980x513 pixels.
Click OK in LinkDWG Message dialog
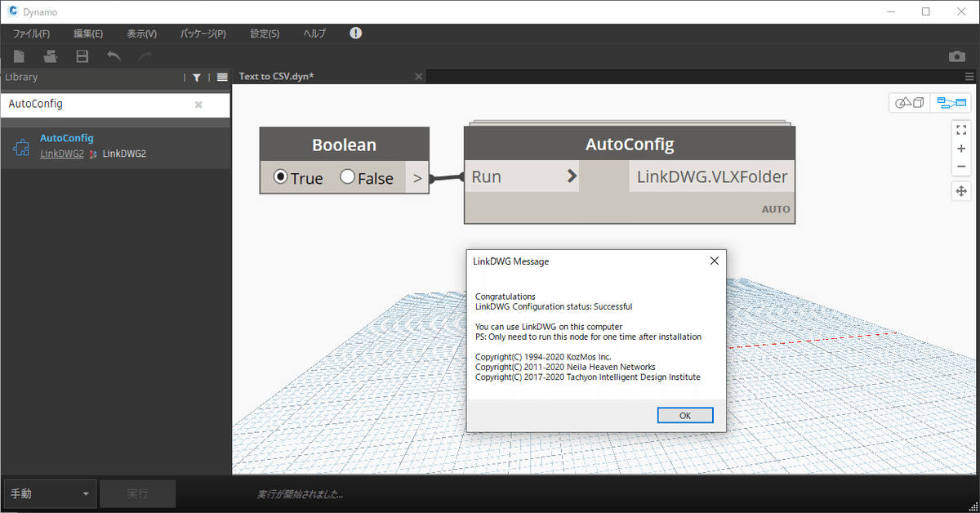click(685, 415)
